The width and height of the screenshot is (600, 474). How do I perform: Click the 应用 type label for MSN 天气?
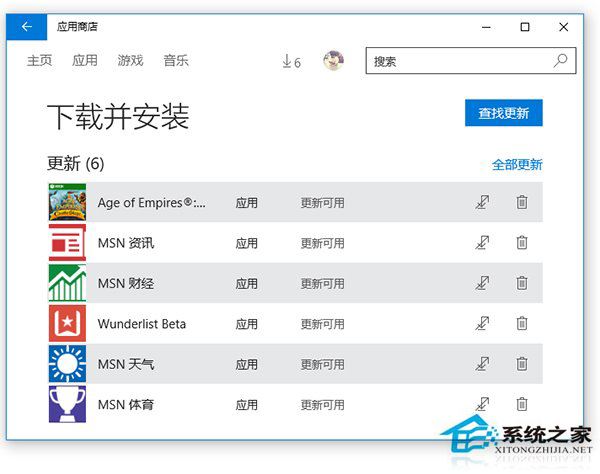pyautogui.click(x=246, y=364)
